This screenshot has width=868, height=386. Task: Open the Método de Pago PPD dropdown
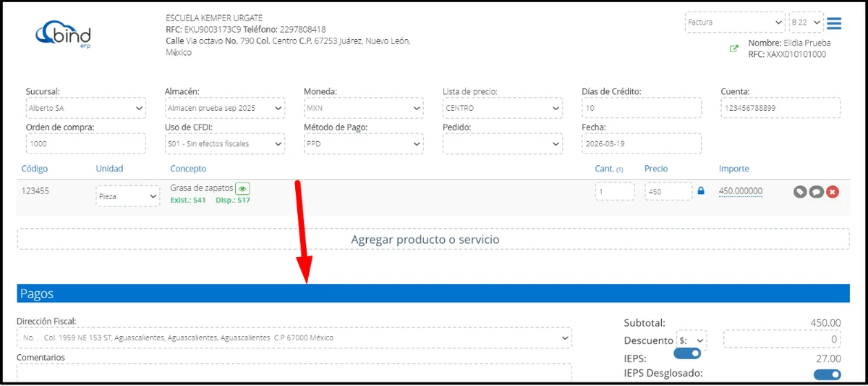pyautogui.click(x=363, y=143)
